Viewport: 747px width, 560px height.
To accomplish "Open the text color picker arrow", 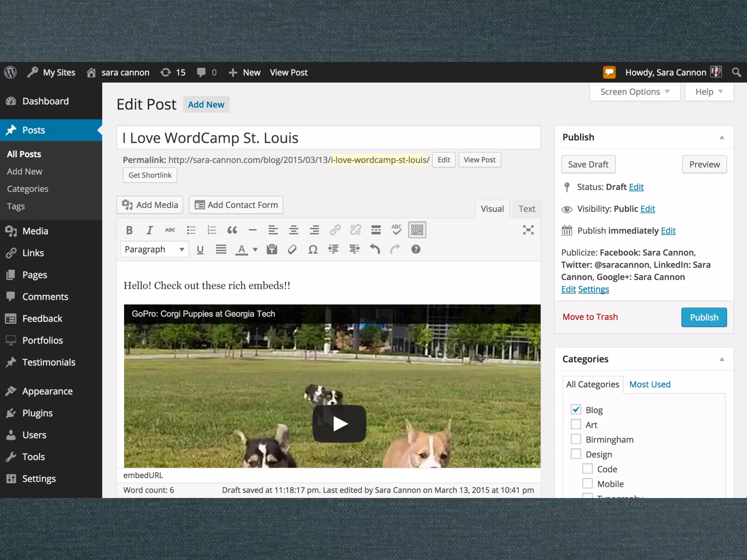I will click(x=255, y=249).
